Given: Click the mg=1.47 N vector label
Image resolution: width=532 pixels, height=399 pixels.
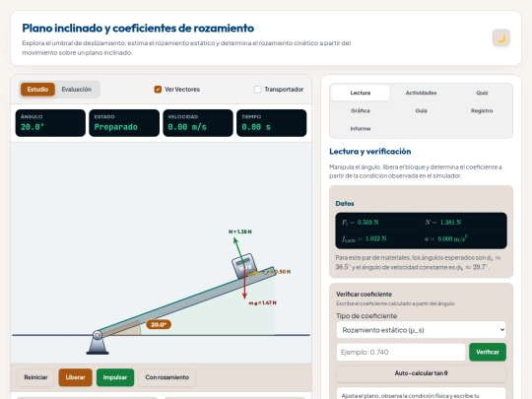Looking at the screenshot, I should [263, 302].
